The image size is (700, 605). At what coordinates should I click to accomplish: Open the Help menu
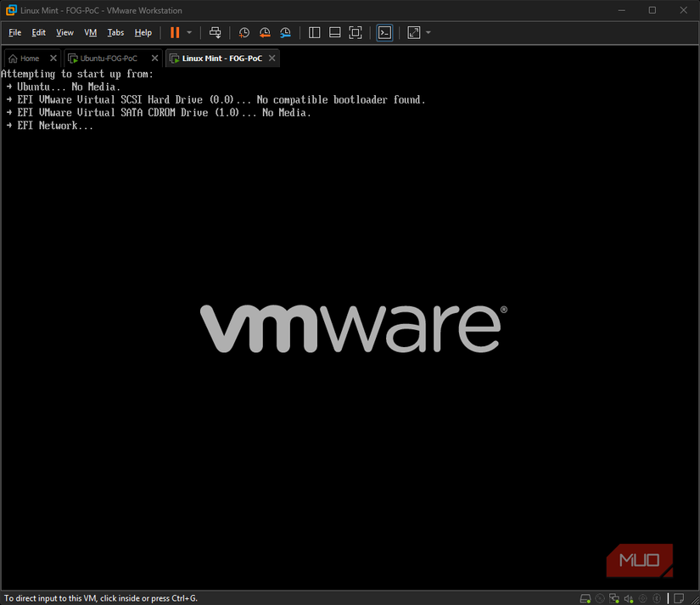tap(143, 32)
